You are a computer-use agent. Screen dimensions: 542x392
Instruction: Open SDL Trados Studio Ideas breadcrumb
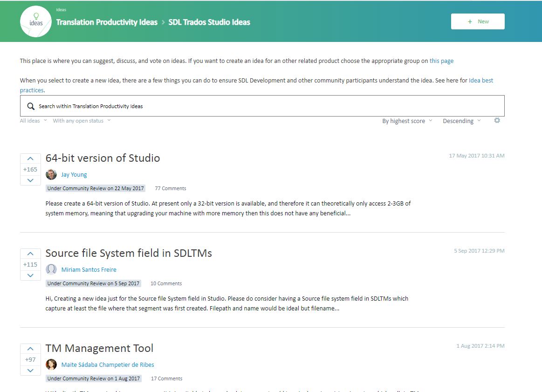(209, 22)
